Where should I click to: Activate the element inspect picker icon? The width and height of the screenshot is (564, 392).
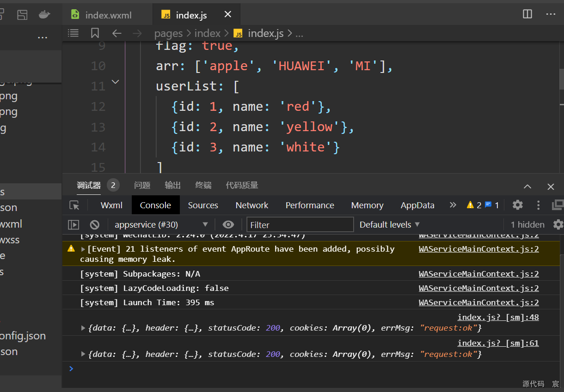click(x=74, y=205)
